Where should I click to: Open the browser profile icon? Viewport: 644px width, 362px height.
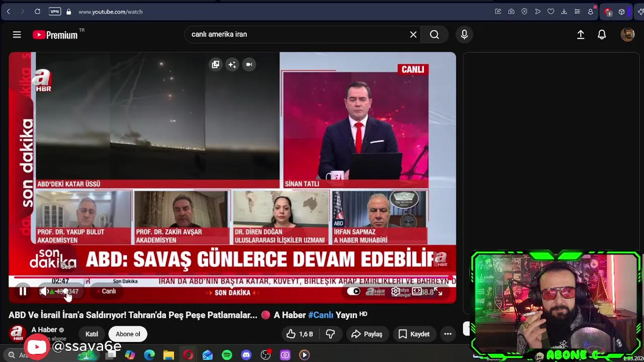pyautogui.click(x=591, y=12)
